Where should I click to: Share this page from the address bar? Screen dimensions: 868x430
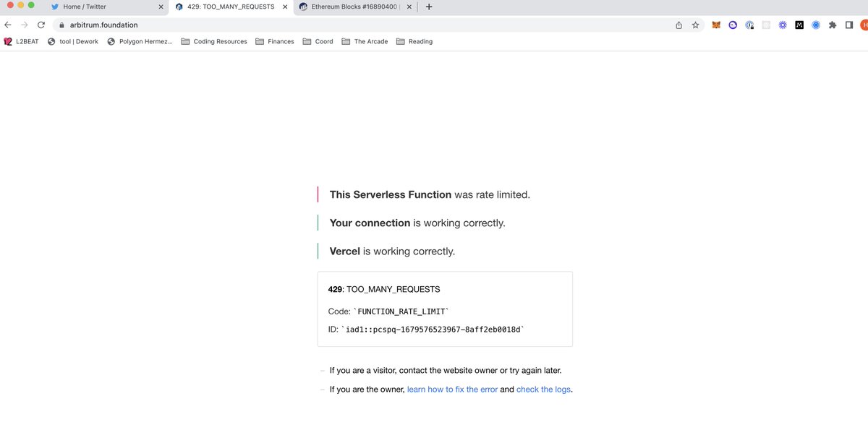coord(678,25)
